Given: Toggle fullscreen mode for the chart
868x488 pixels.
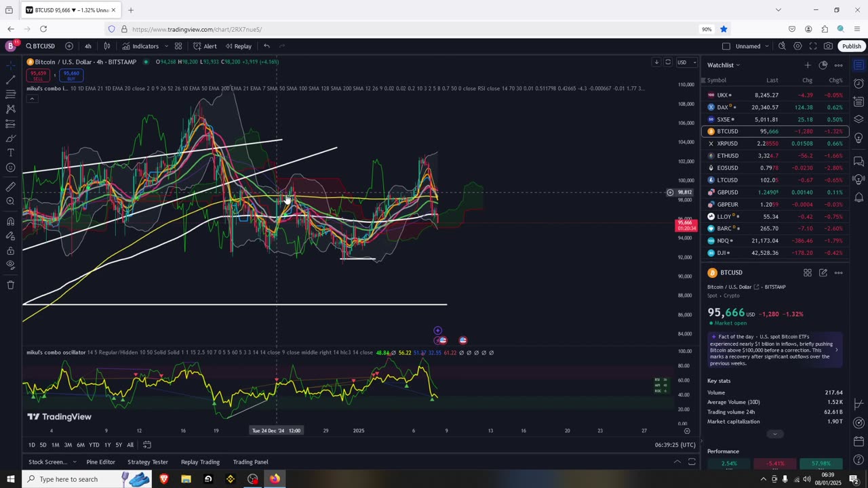Looking at the screenshot, I should [x=812, y=46].
